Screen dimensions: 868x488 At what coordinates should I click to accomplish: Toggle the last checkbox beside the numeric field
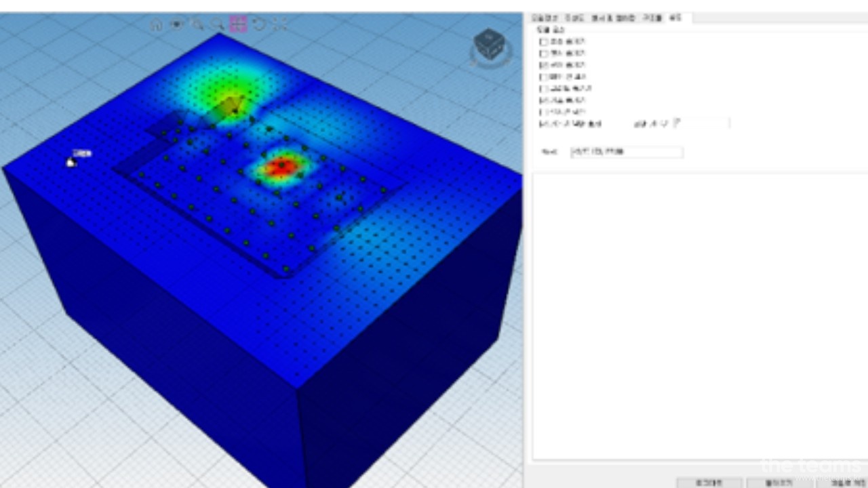click(543, 124)
